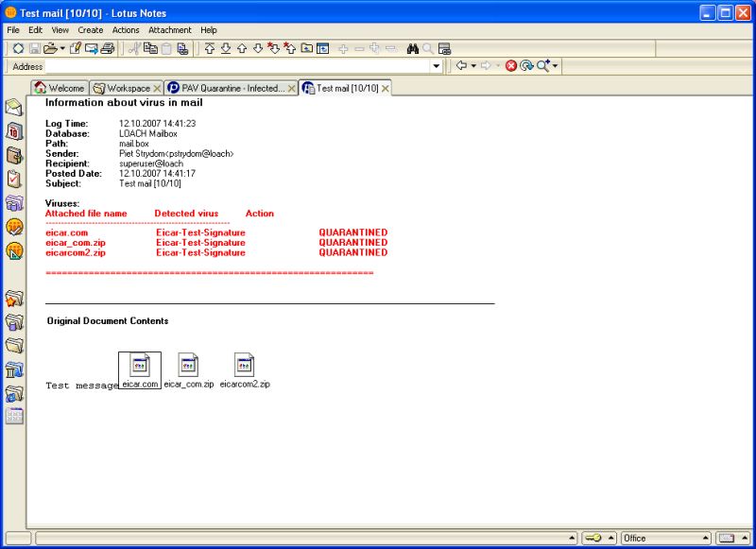The width and height of the screenshot is (756, 549).
Task: Open the Address bar dropdown arrow
Action: pos(437,66)
